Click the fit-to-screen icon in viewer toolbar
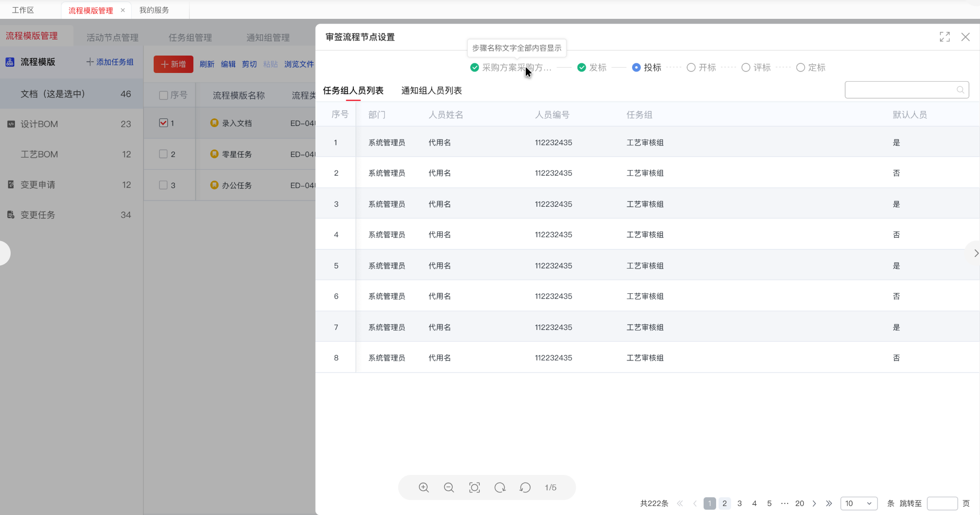 pyautogui.click(x=475, y=487)
